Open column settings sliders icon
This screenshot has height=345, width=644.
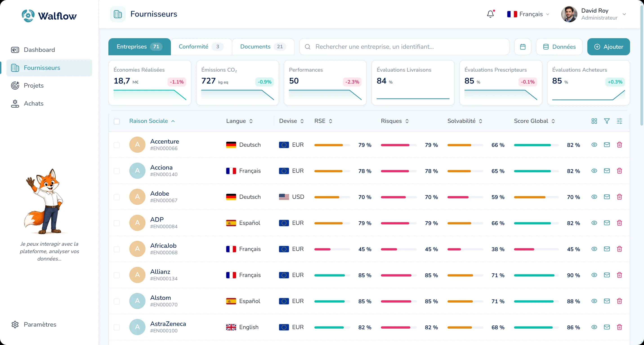click(619, 121)
